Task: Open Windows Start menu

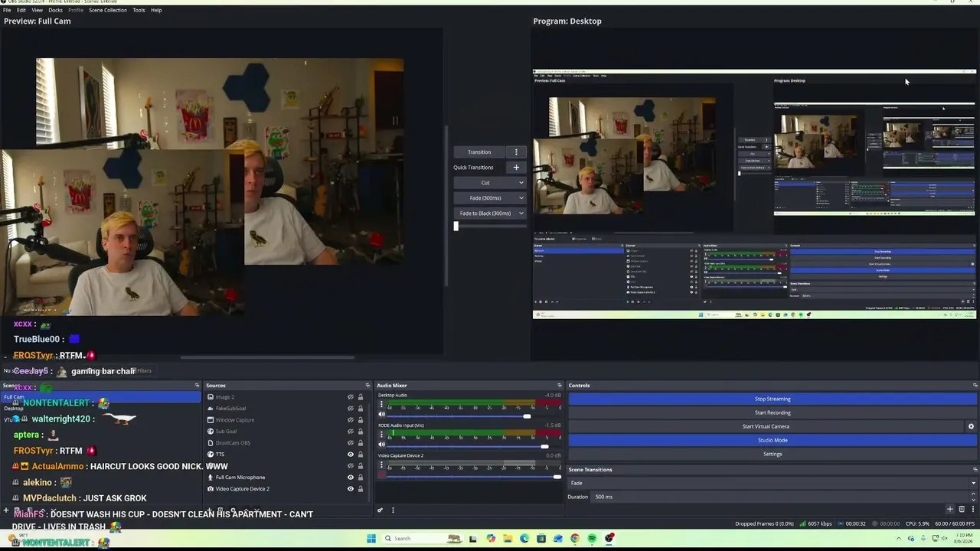Action: (371, 539)
